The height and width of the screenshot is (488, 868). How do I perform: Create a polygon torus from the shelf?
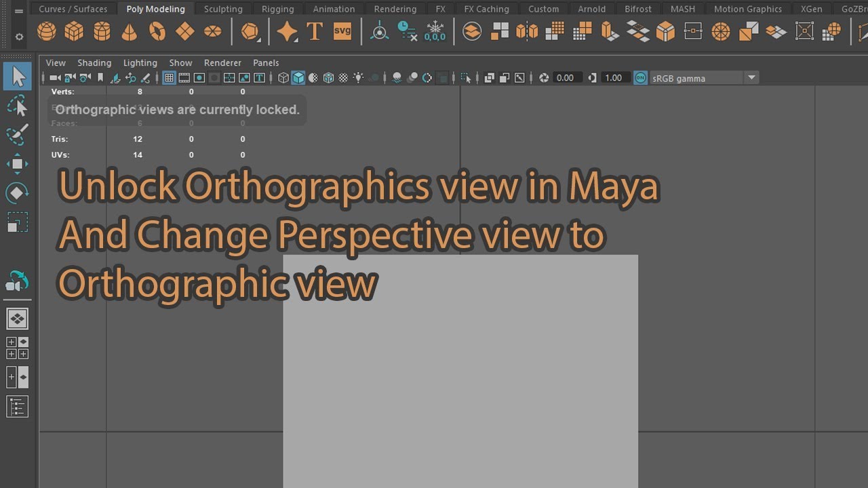157,31
